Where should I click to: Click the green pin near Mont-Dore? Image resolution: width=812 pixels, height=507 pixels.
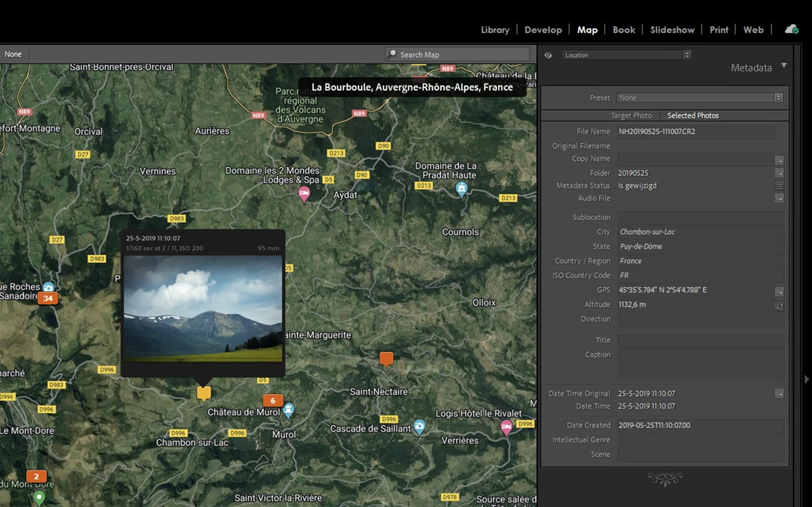coord(39,497)
